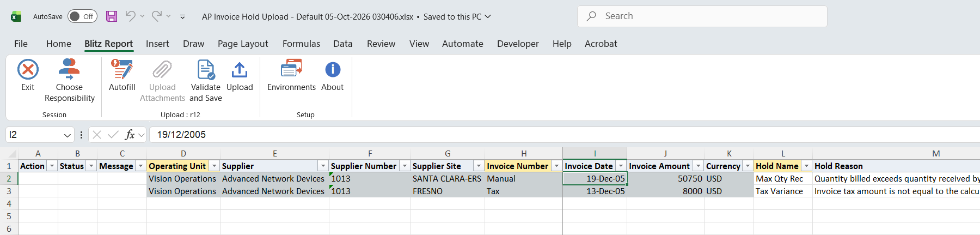980x235 pixels.
Task: Select the Tax Variance hold cell
Action: [x=783, y=191]
